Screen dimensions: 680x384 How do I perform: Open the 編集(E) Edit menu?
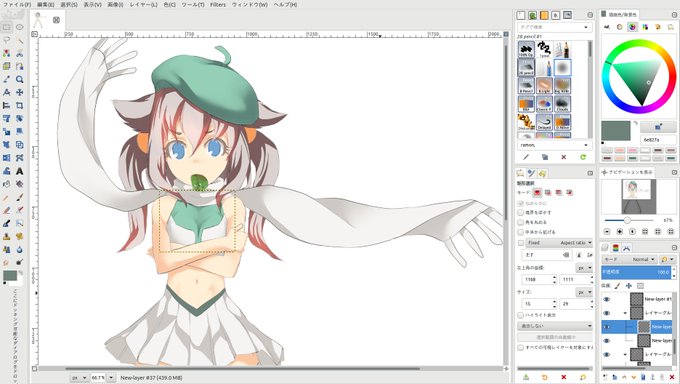pyautogui.click(x=46, y=4)
